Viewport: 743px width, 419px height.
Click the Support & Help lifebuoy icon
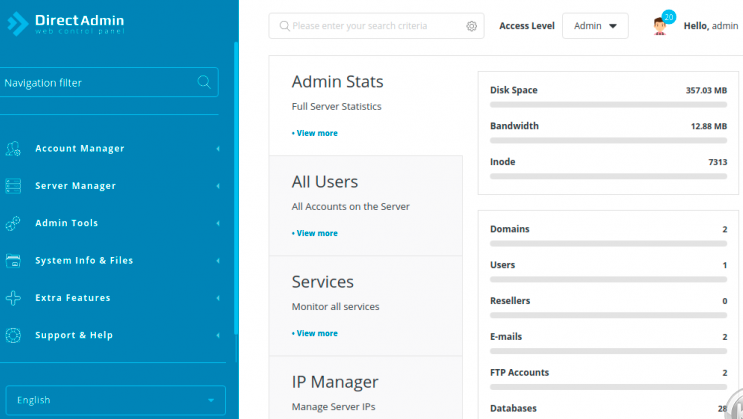pyautogui.click(x=13, y=335)
